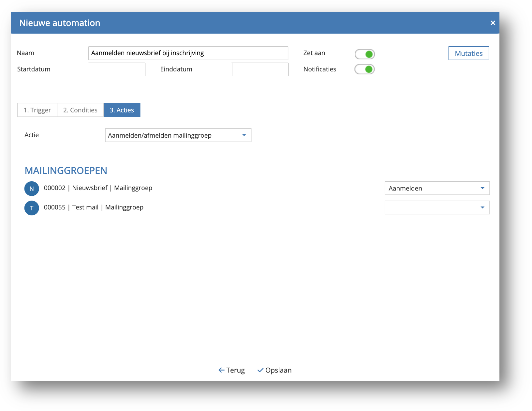
Task: Click the Opslaan checkmark icon
Action: click(260, 370)
